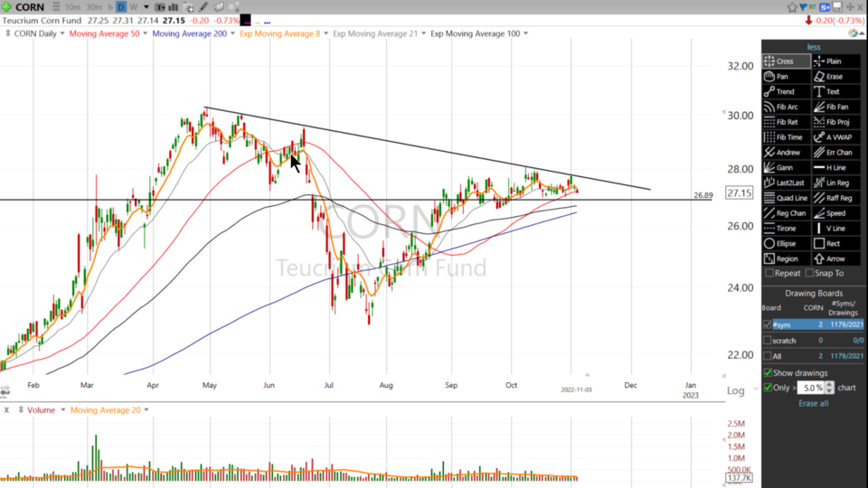868x488 pixels.
Task: Enable the Snap To checkbox
Action: pyautogui.click(x=810, y=273)
